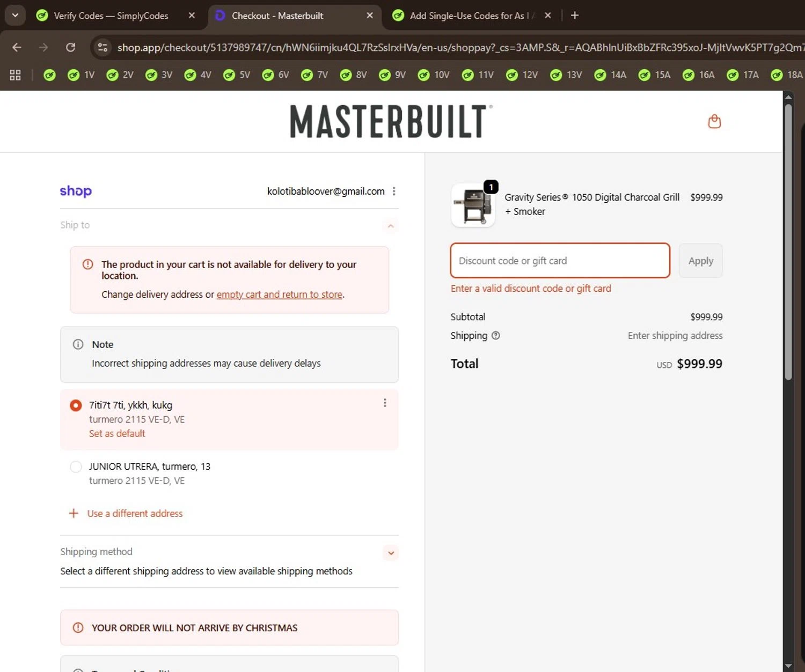Go back to the previous page

(17, 47)
